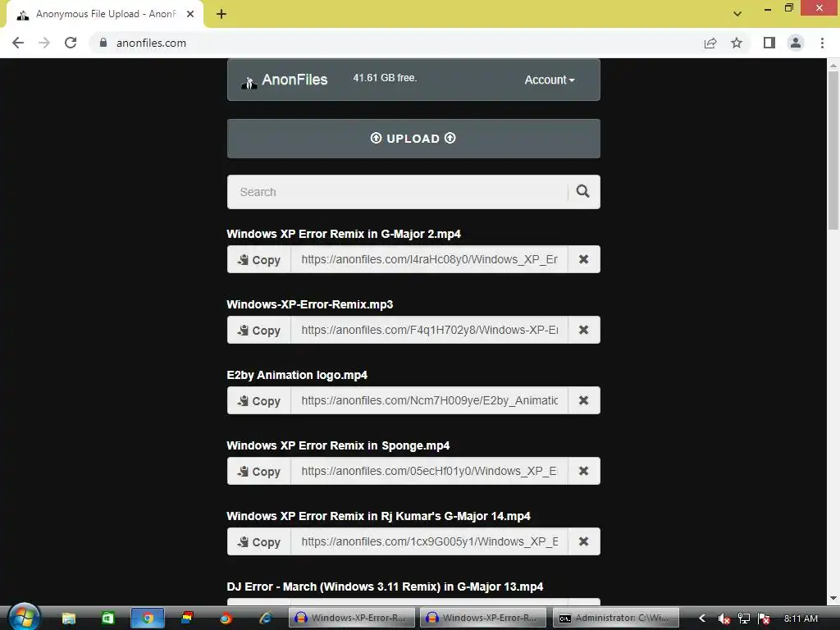Click the '41.61 GB free.' text
Viewport: 840px width, 630px height.
coord(385,78)
